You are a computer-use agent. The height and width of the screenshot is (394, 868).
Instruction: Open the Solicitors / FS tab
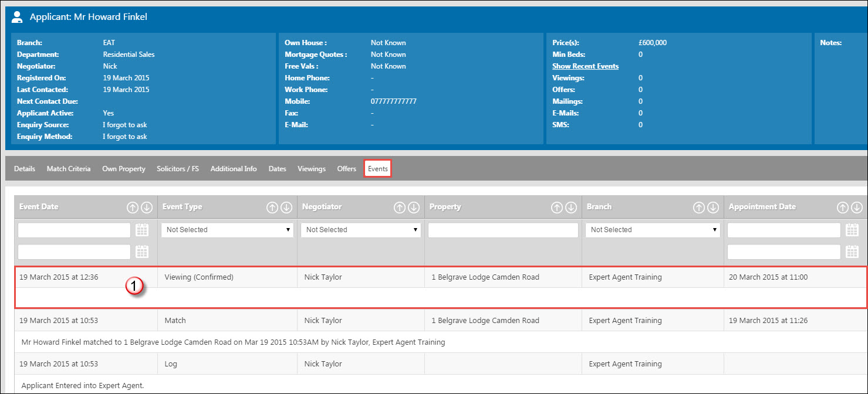coord(178,169)
